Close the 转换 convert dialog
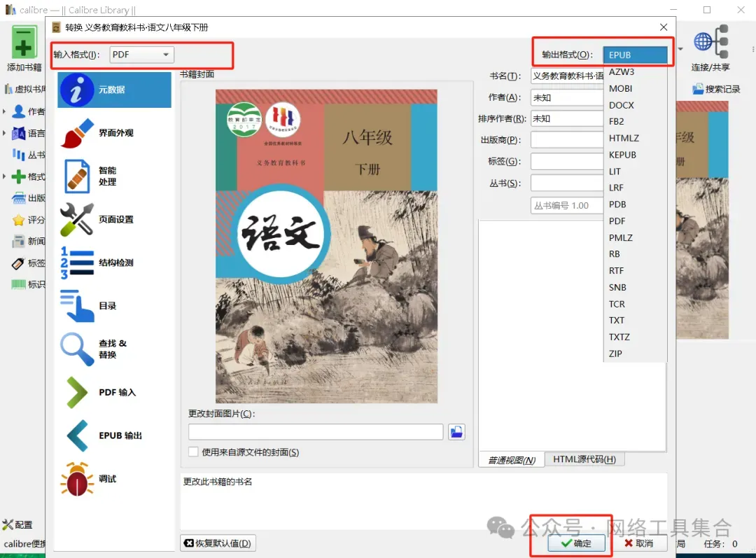 664,27
